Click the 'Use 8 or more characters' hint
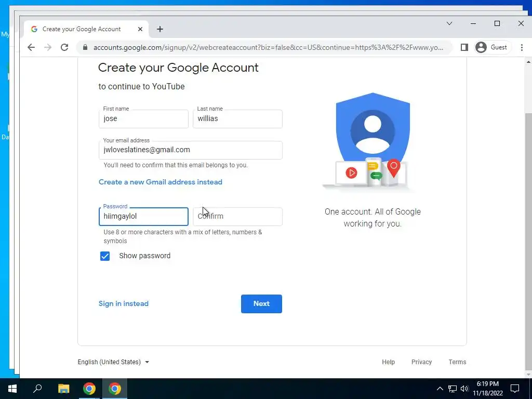532x399 pixels. (183, 236)
